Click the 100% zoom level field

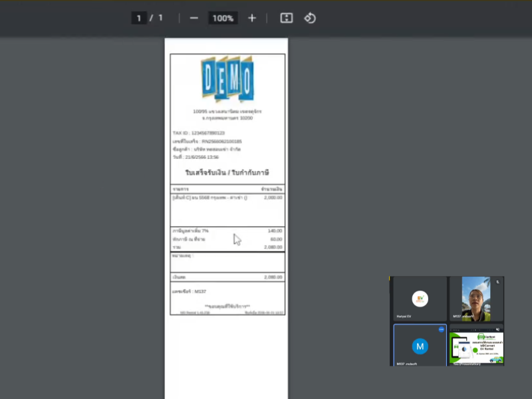(223, 18)
